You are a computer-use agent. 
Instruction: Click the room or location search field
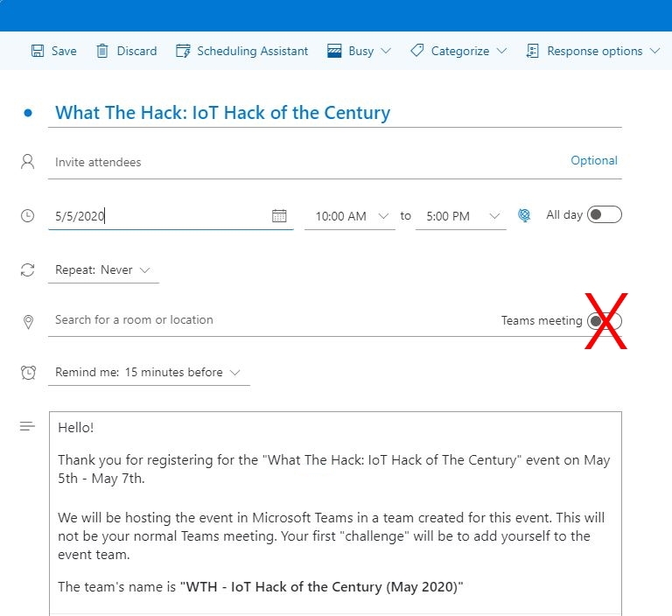click(x=262, y=320)
